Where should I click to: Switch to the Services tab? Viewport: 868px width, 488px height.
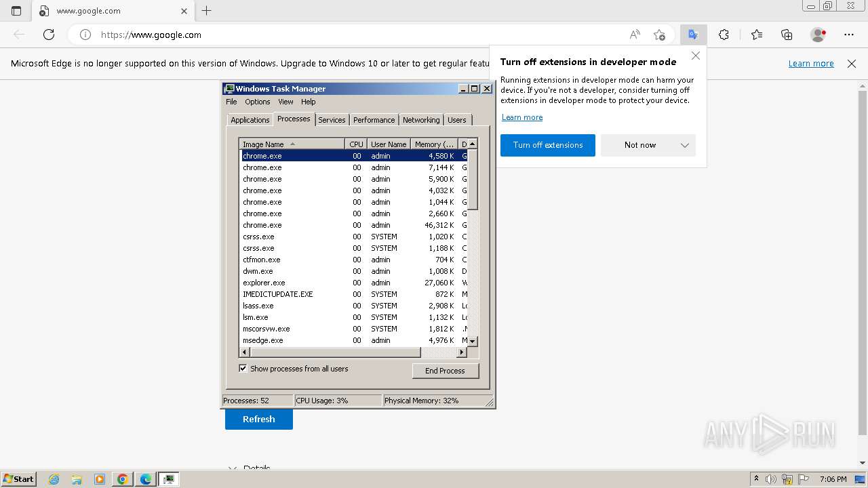point(332,120)
